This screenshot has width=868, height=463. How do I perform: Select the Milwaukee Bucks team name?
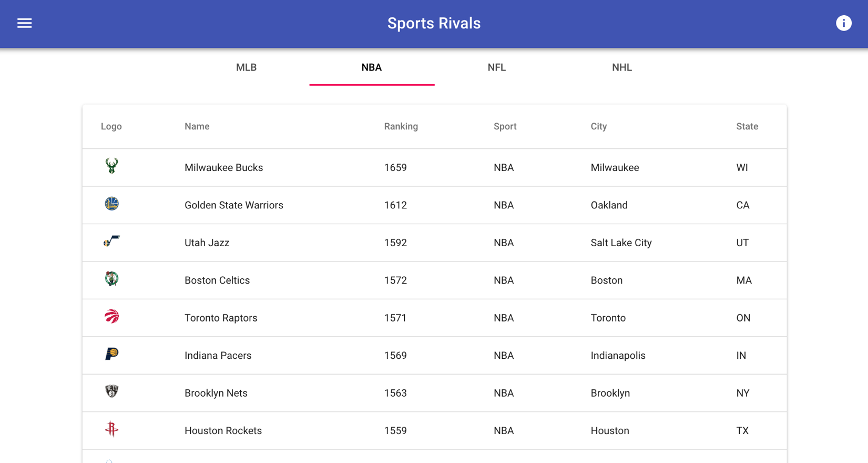coord(224,167)
